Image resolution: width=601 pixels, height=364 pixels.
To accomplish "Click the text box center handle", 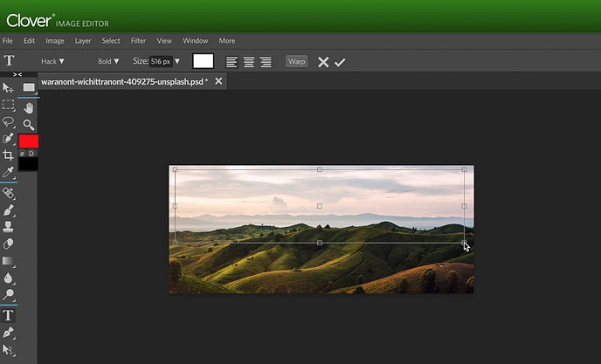I will (x=320, y=206).
